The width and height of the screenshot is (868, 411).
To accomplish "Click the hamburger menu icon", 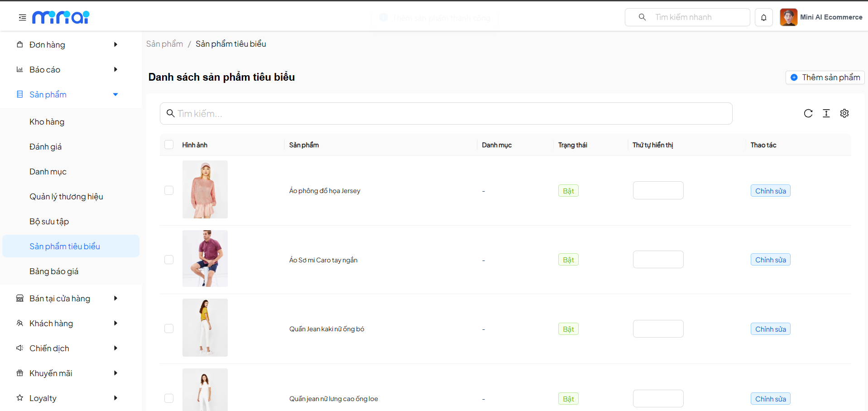I will pos(22,18).
